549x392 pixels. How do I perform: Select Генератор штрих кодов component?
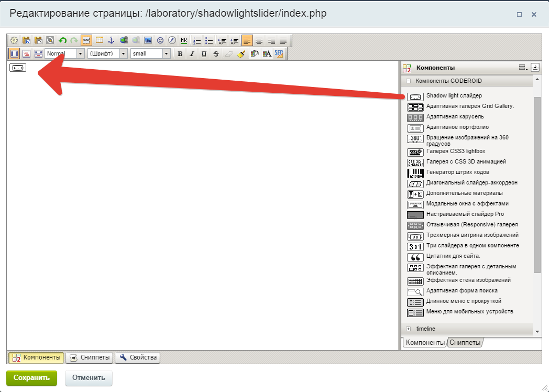458,172
